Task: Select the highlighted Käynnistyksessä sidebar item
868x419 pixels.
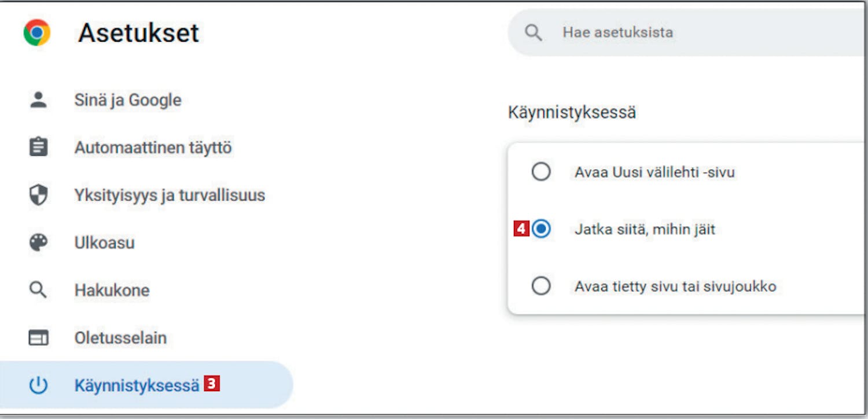Action: [146, 385]
